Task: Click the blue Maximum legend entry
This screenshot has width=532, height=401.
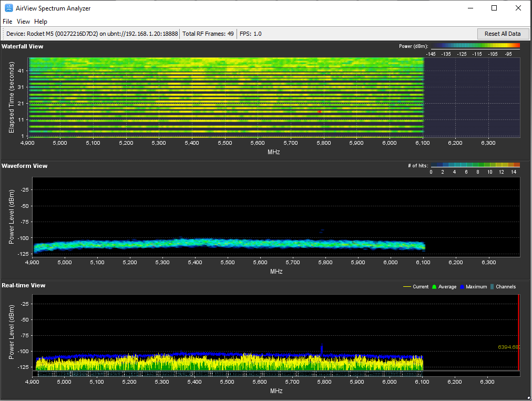Action: point(474,287)
